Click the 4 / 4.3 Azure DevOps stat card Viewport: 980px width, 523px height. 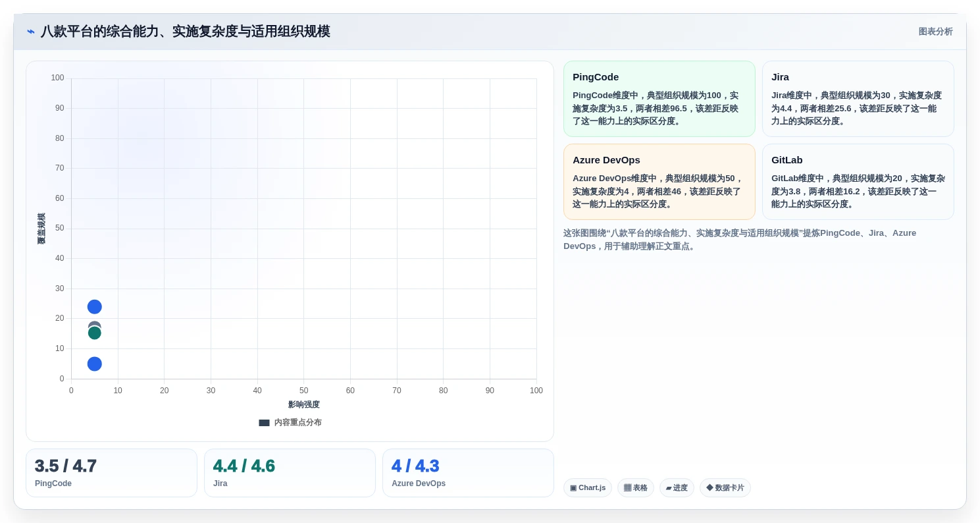click(468, 473)
